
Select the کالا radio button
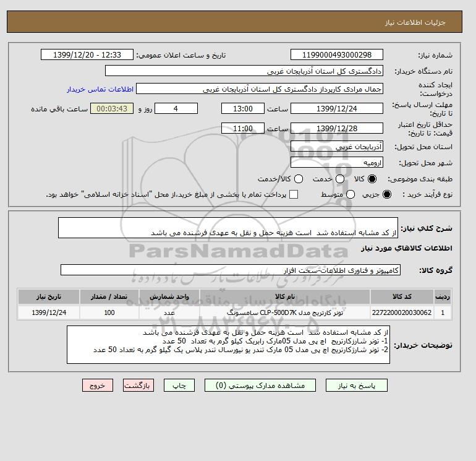coord(372,179)
